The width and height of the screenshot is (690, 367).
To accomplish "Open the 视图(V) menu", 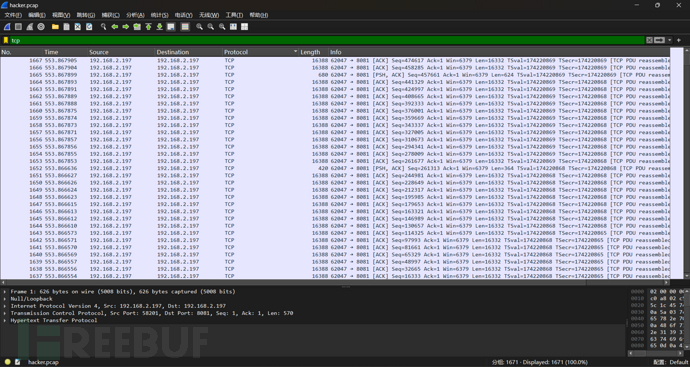I will pos(61,15).
